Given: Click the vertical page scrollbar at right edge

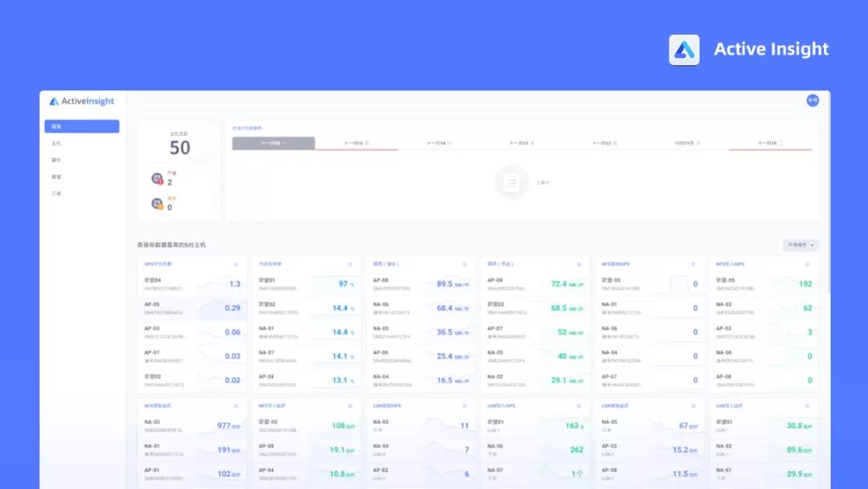Looking at the screenshot, I should click(x=829, y=194).
